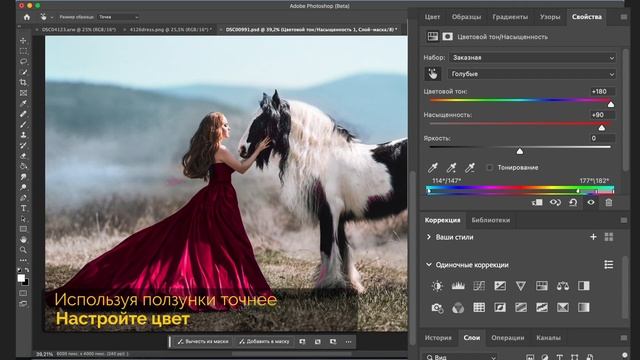Click Добавить в маску button
Viewport: 640px width, 360px height.
264,342
